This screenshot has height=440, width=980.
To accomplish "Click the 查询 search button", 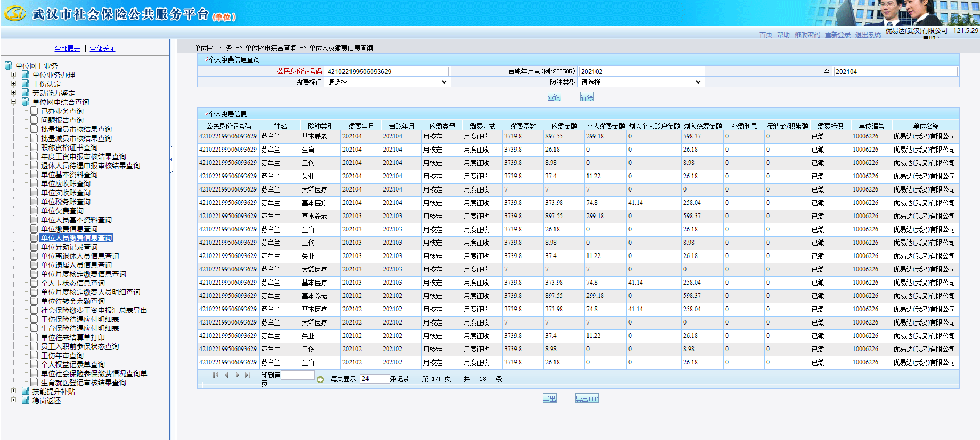I will pos(554,97).
